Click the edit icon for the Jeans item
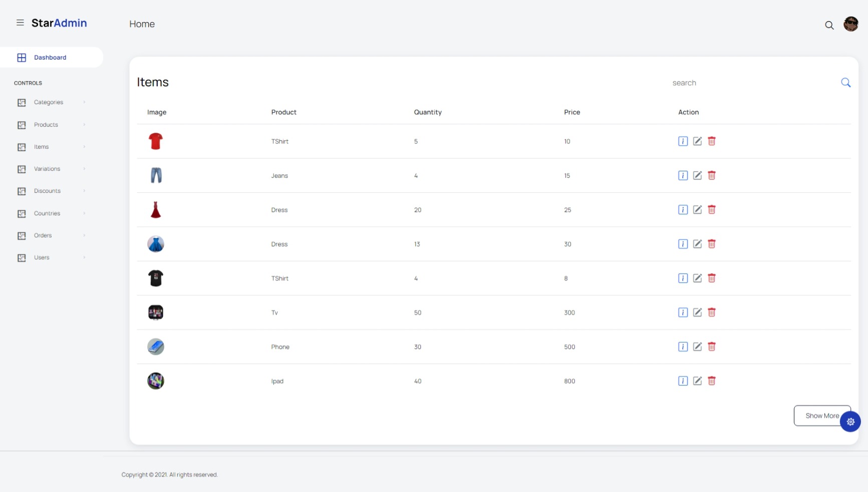The image size is (868, 492). click(697, 176)
